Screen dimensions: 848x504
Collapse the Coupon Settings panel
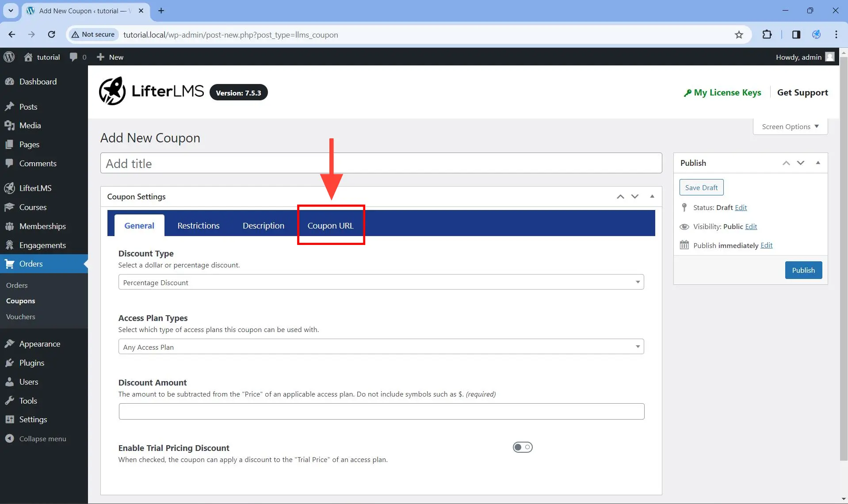coord(652,197)
